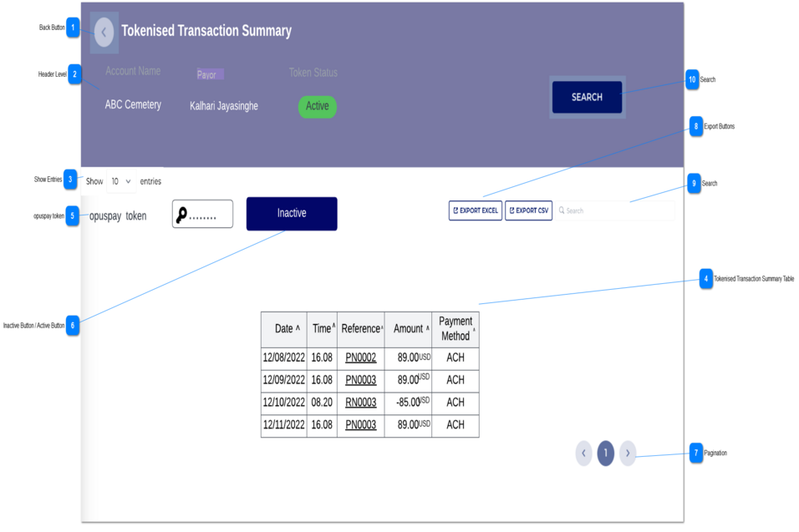Go to next page using right chevron
Screen dimensions: 799x532
(628, 452)
